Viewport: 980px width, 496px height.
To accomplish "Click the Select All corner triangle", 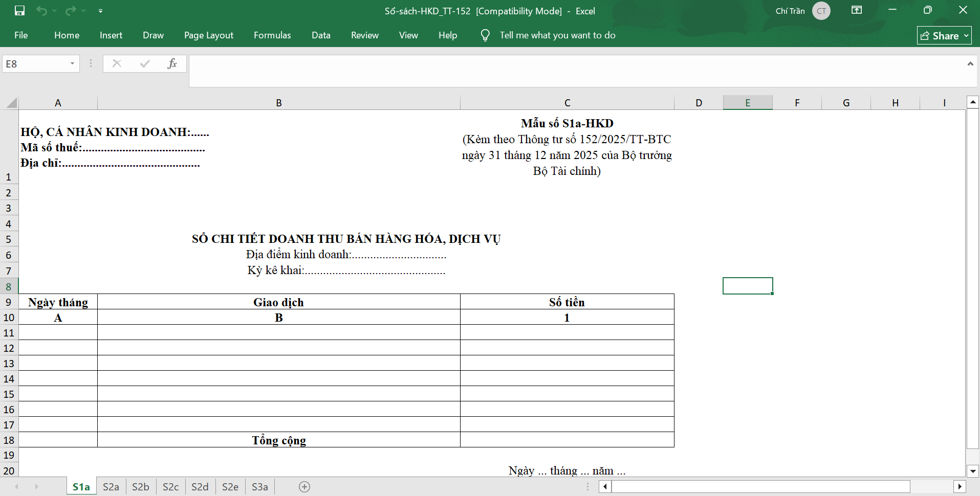I will 11,103.
